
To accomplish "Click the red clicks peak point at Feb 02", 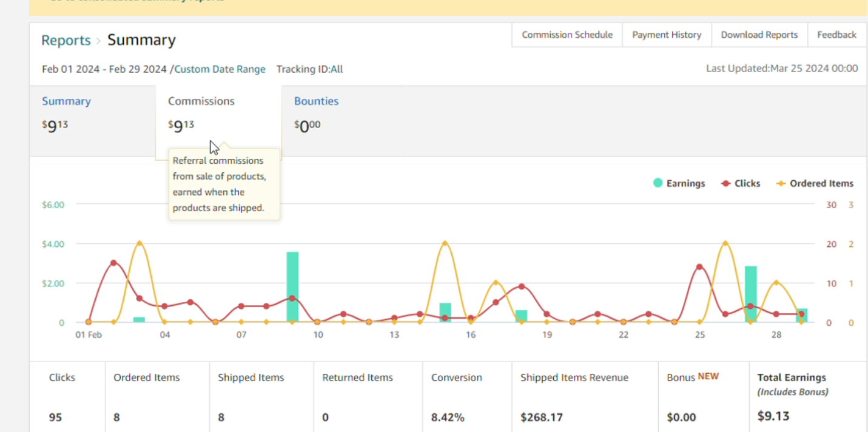I will [x=113, y=263].
